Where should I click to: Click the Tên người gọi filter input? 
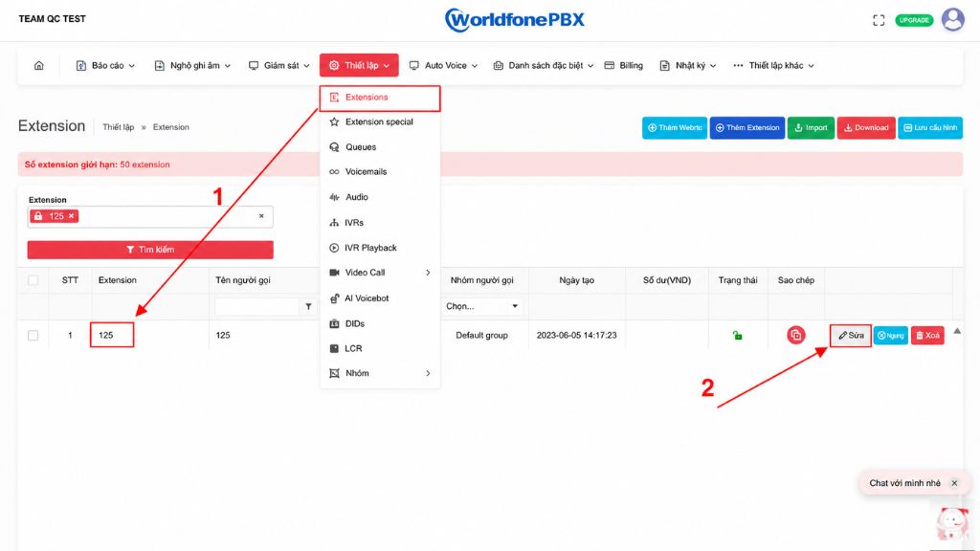pos(257,307)
